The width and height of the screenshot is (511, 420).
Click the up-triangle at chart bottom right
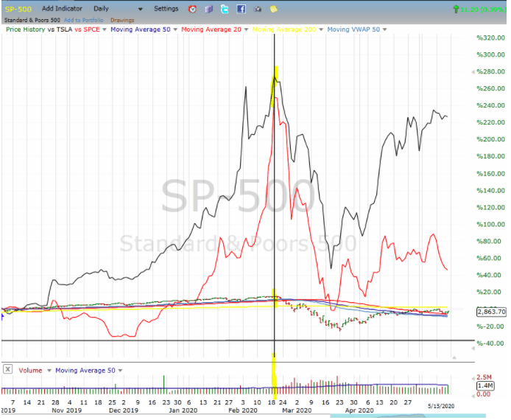click(454, 357)
